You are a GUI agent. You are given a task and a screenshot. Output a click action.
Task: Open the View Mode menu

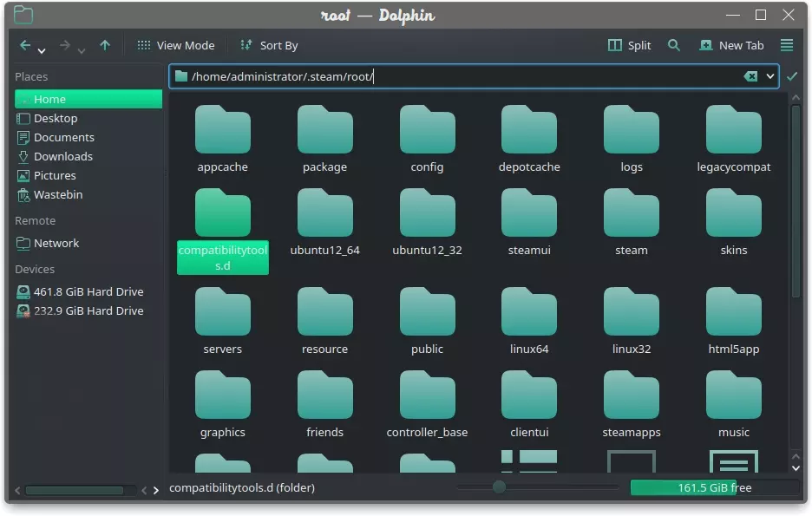[x=175, y=45]
